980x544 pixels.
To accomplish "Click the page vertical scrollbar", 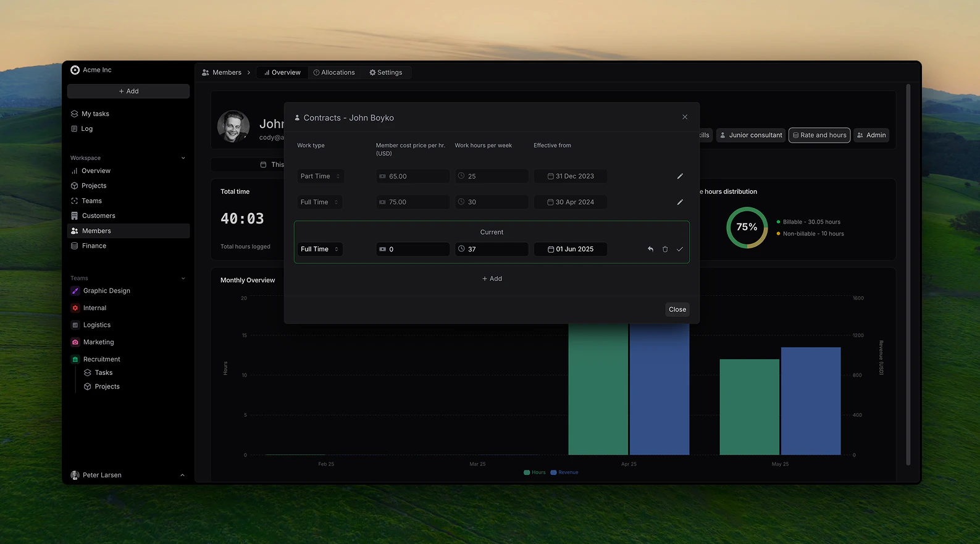I will 908,275.
